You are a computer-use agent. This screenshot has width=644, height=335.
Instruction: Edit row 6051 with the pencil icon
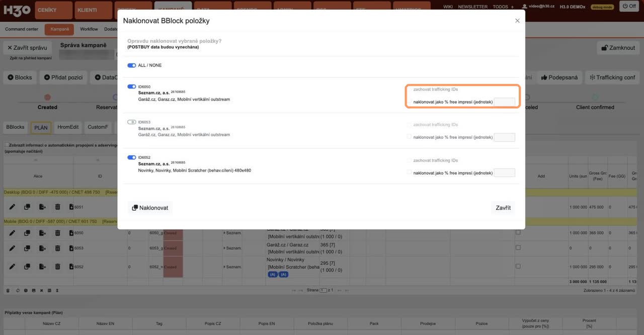12,207
